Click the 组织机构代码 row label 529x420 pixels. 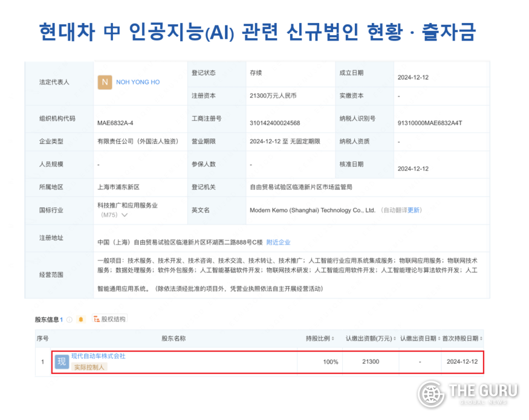57,118
